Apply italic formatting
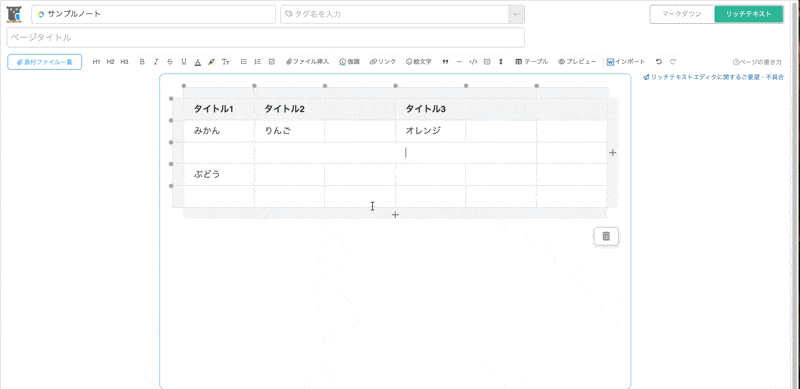 (156, 62)
